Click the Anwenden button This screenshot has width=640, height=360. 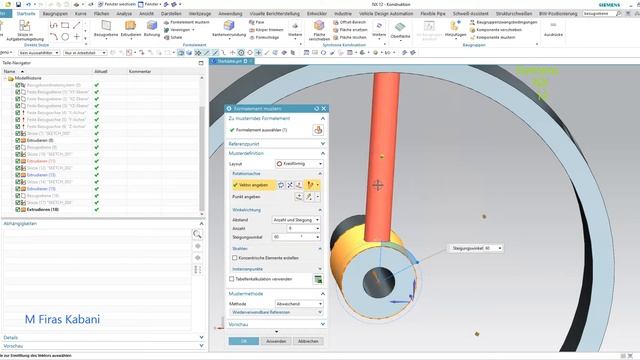pyautogui.click(x=276, y=341)
